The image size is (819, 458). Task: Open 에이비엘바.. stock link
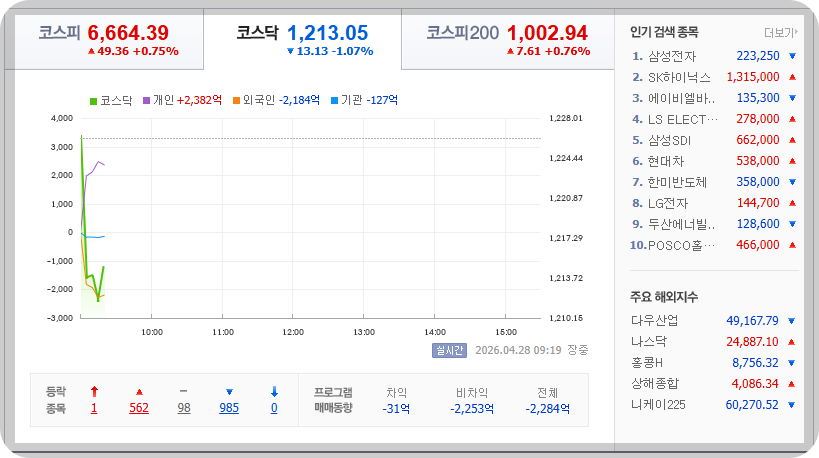(682, 98)
